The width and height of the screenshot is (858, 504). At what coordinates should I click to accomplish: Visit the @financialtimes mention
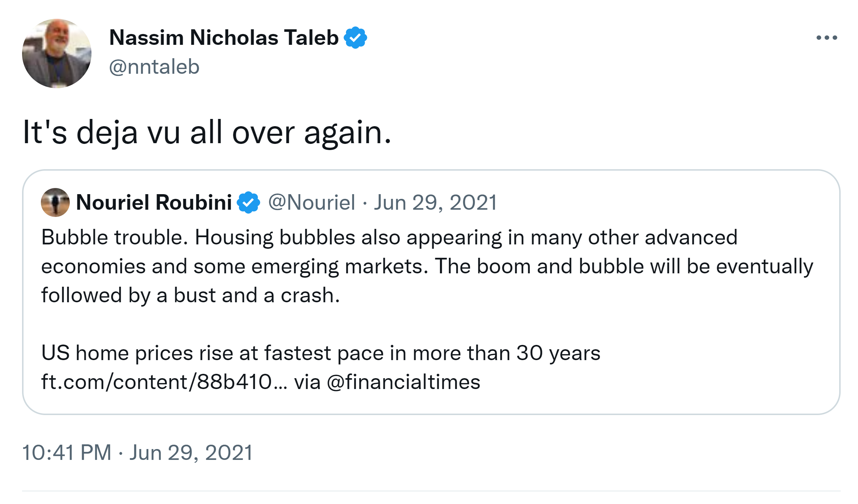[404, 382]
